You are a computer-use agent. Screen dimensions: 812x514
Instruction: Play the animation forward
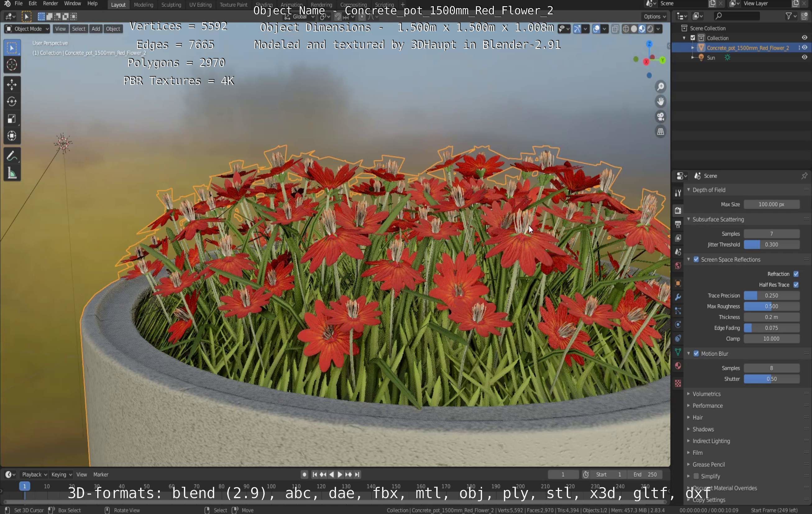tap(340, 475)
